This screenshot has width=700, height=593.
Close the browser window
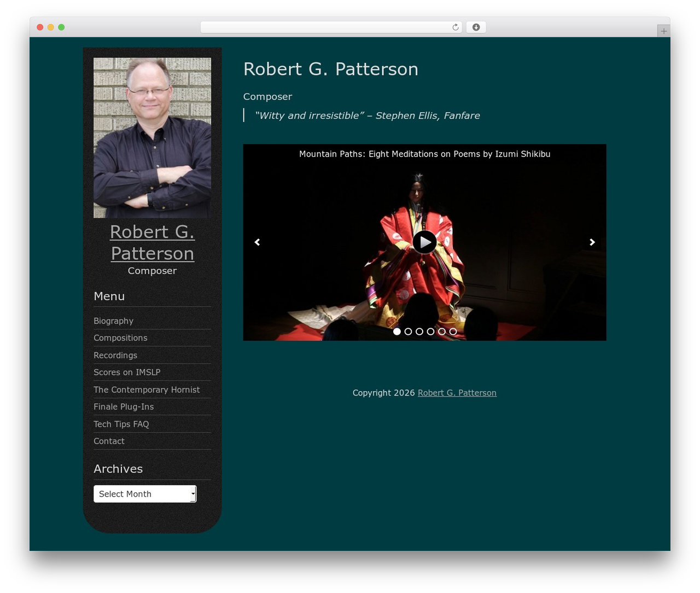[x=40, y=27]
